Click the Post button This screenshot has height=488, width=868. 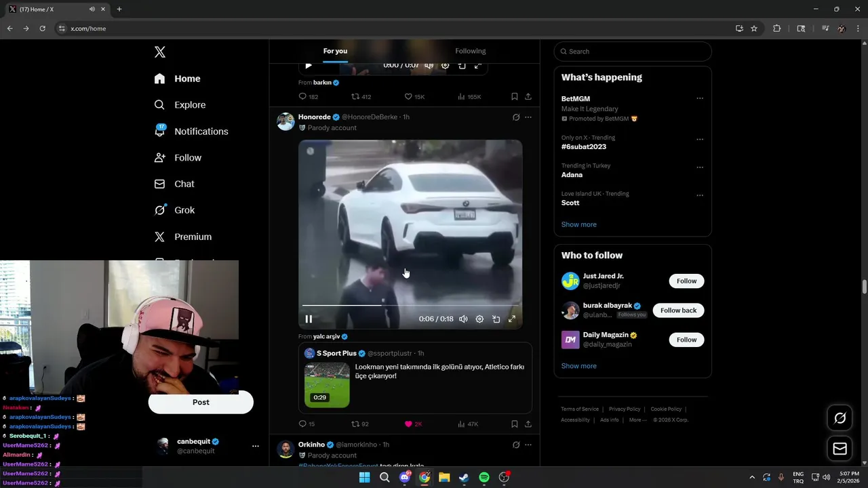[x=201, y=402]
